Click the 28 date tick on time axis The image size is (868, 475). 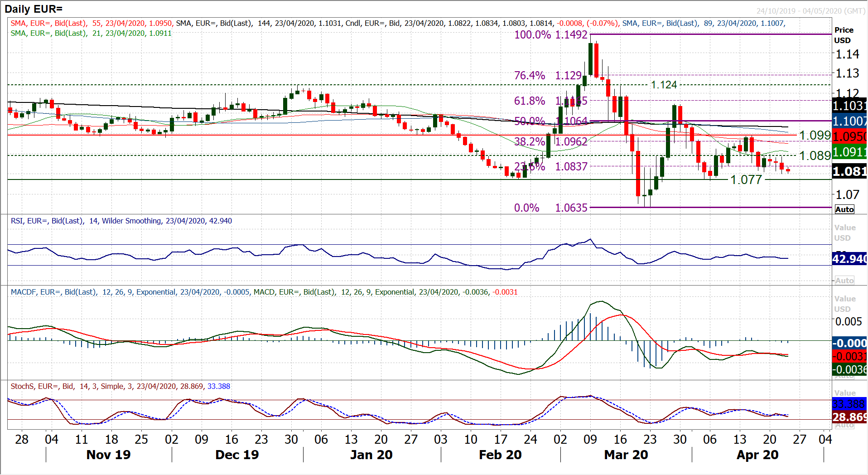point(21,439)
